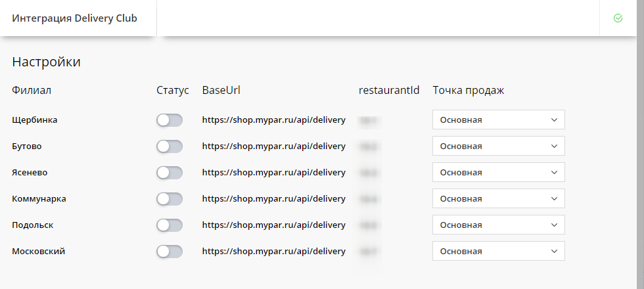The image size is (644, 289).
Task: Switch on Коммунарка integration toggle
Action: point(169,199)
